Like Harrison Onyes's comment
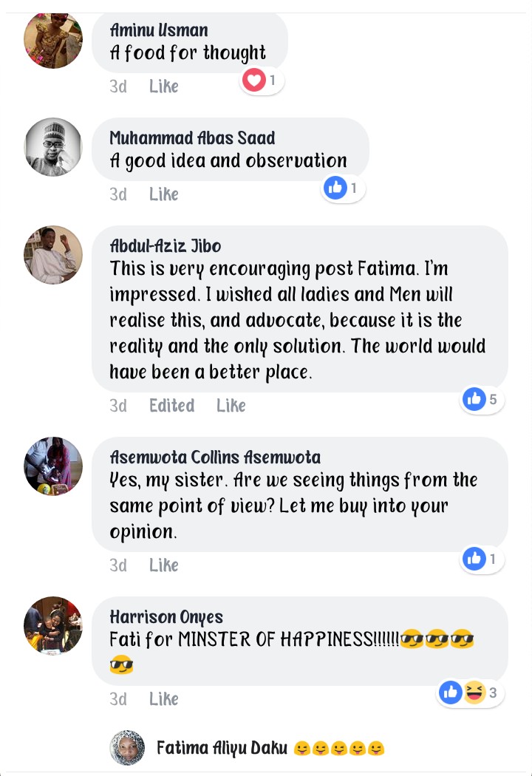This screenshot has width=532, height=776. coord(163,699)
